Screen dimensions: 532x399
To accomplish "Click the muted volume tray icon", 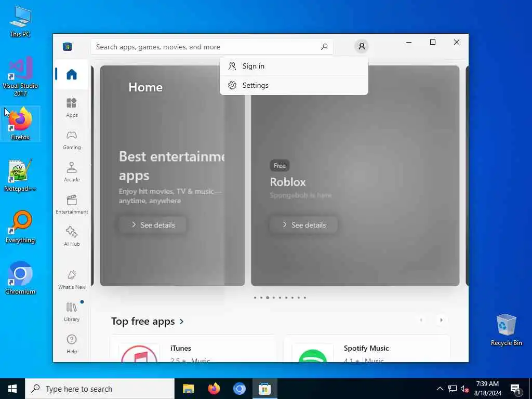I will 464,389.
